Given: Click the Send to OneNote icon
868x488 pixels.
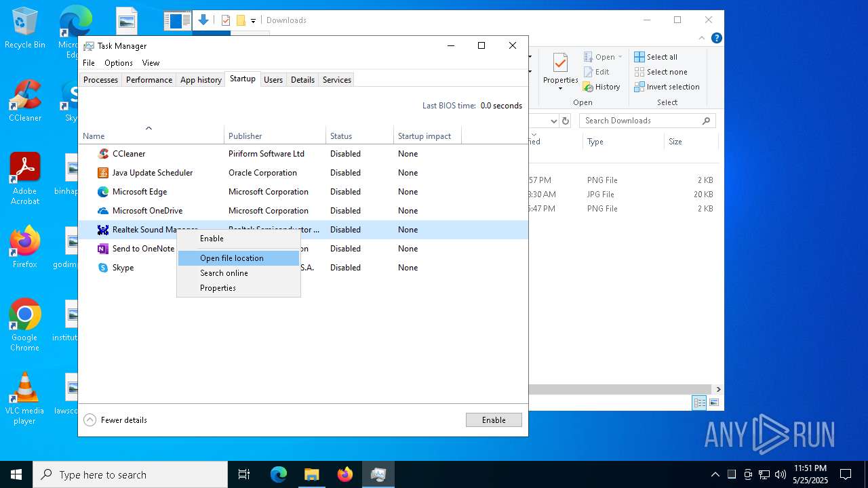Looking at the screenshot, I should [103, 249].
